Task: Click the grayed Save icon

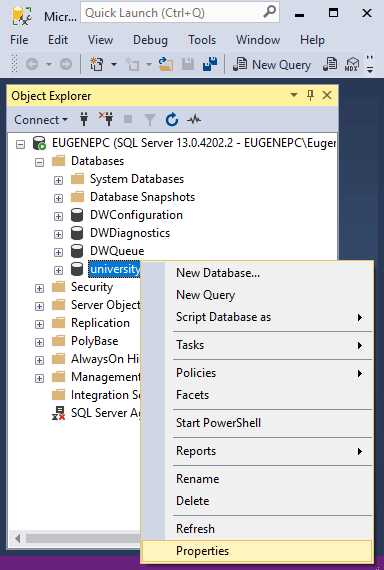Action: [x=188, y=64]
